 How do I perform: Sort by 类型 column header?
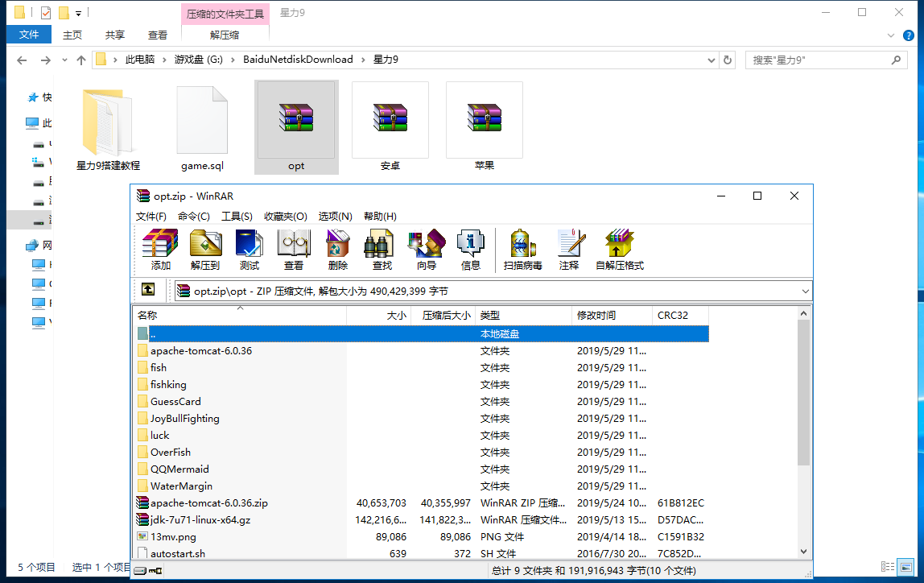[523, 316]
